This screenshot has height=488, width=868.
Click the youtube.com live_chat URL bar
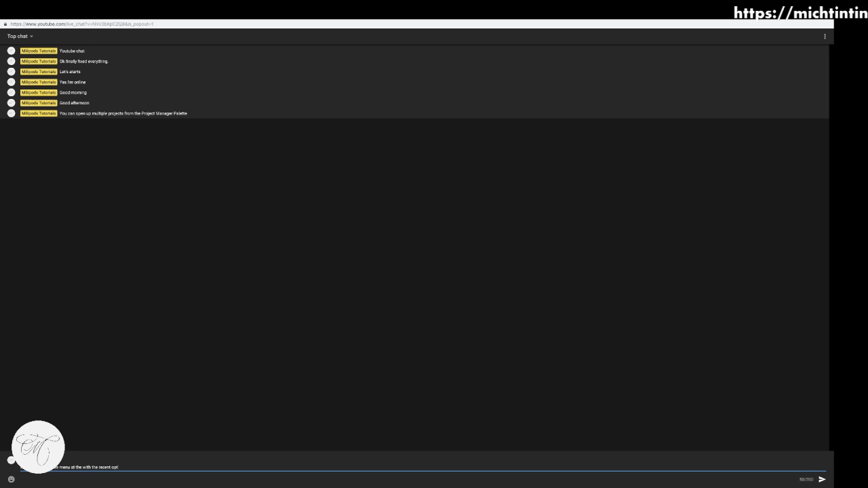click(82, 24)
